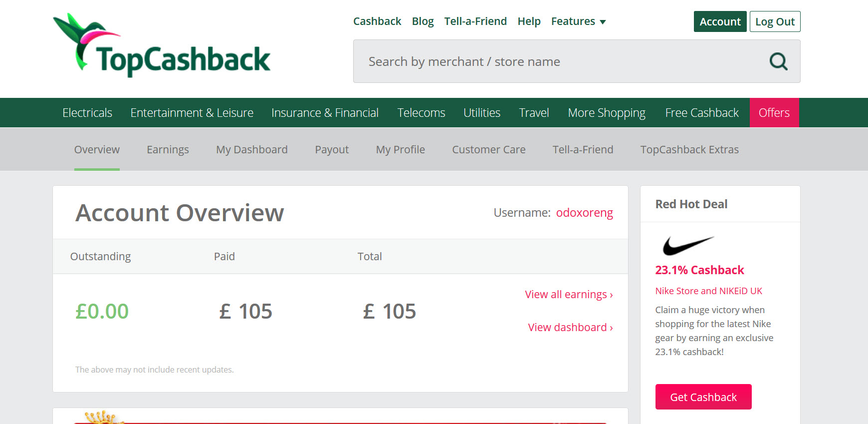Click the Nike swoosh logo
Image resolution: width=868 pixels, height=424 pixels.
[688, 245]
